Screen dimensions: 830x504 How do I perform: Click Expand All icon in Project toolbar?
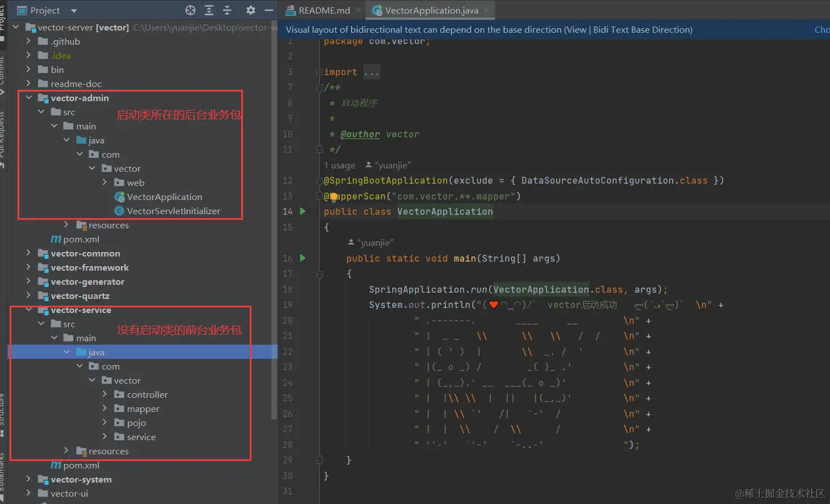point(209,10)
